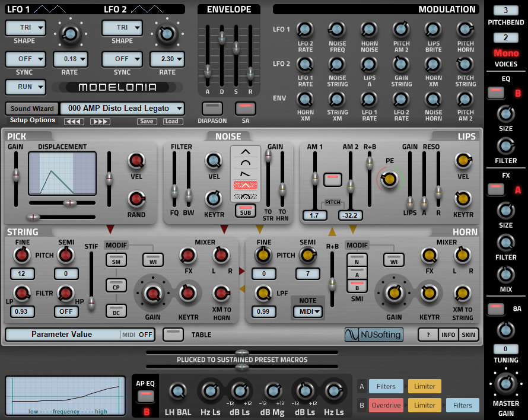This screenshot has width=528, height=420.
Task: Select Horn modifier N
Action: tap(357, 260)
